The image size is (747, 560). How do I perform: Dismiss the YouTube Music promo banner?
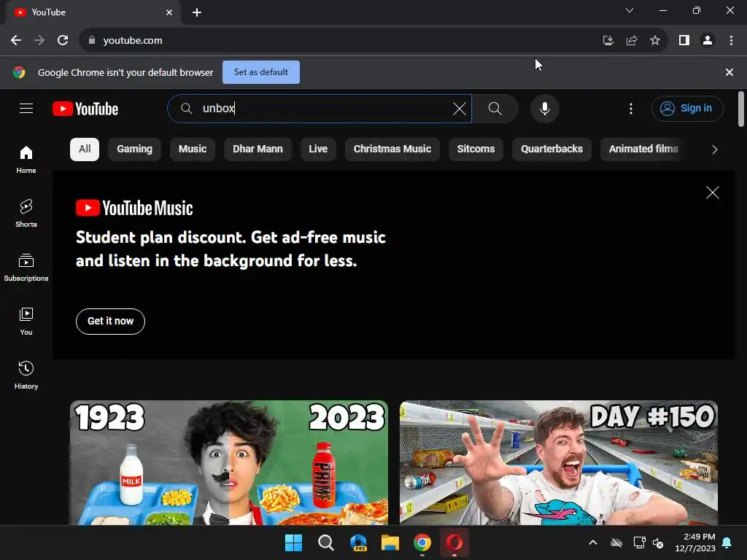pyautogui.click(x=712, y=192)
